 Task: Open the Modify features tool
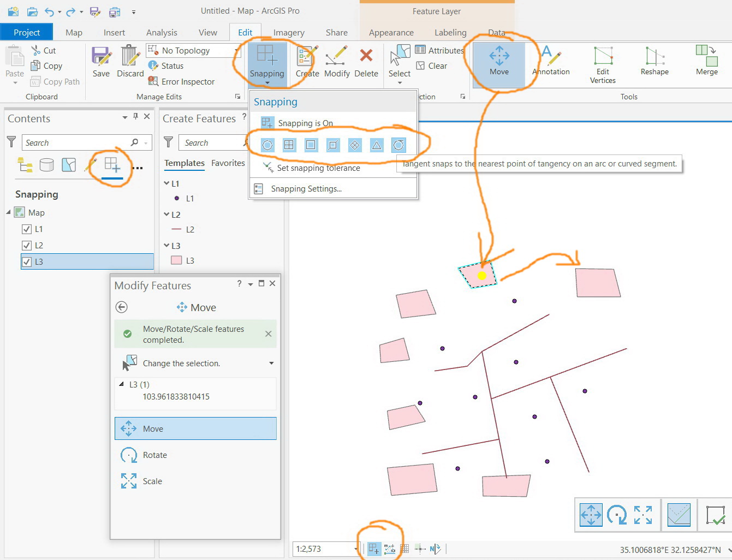[x=337, y=61]
